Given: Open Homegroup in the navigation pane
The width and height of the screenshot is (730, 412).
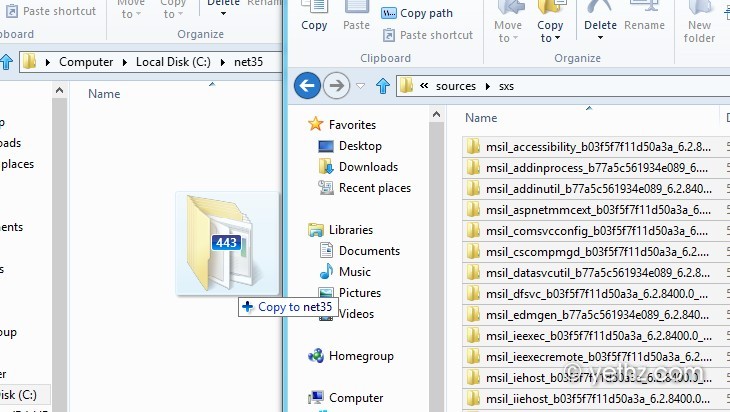Looking at the screenshot, I should [x=361, y=356].
